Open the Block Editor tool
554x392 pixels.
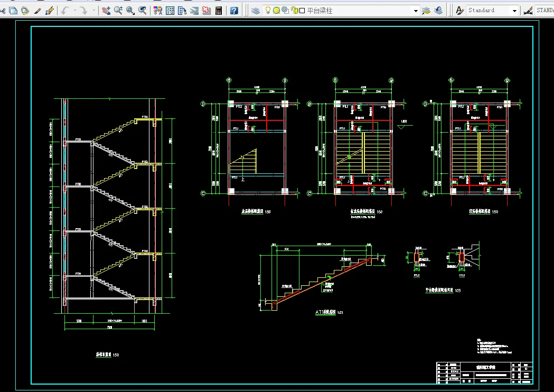coord(50,11)
